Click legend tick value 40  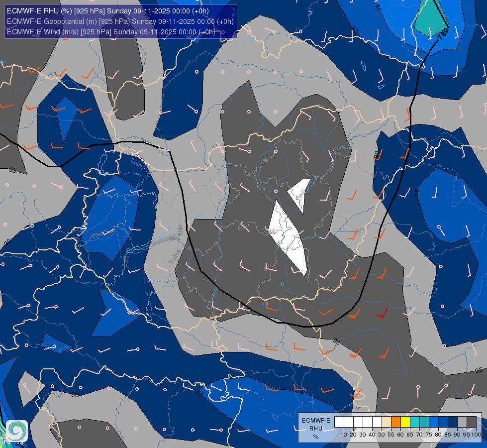(372, 435)
